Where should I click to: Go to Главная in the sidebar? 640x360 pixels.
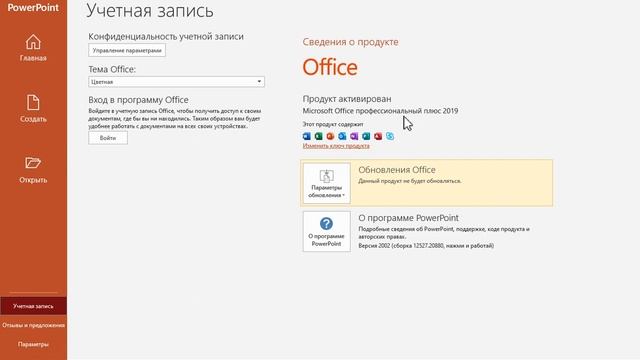tap(33, 48)
